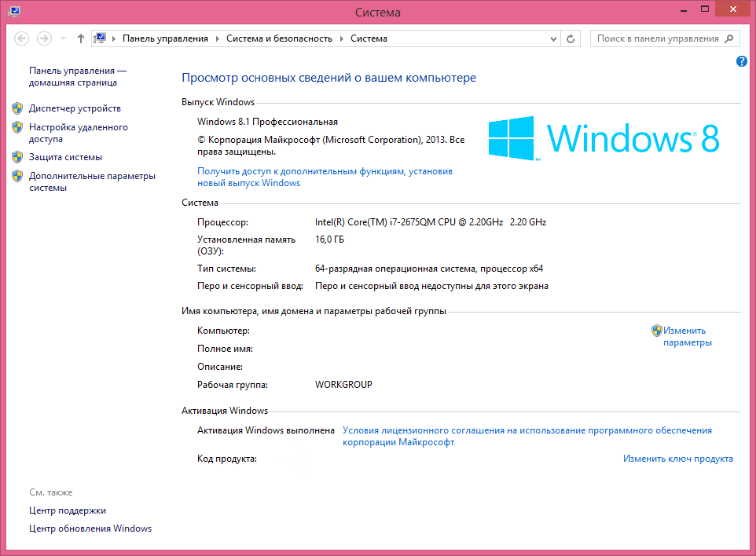This screenshot has width=756, height=556.
Task: Open the Панель управления breadcrumb
Action: pyautogui.click(x=165, y=38)
